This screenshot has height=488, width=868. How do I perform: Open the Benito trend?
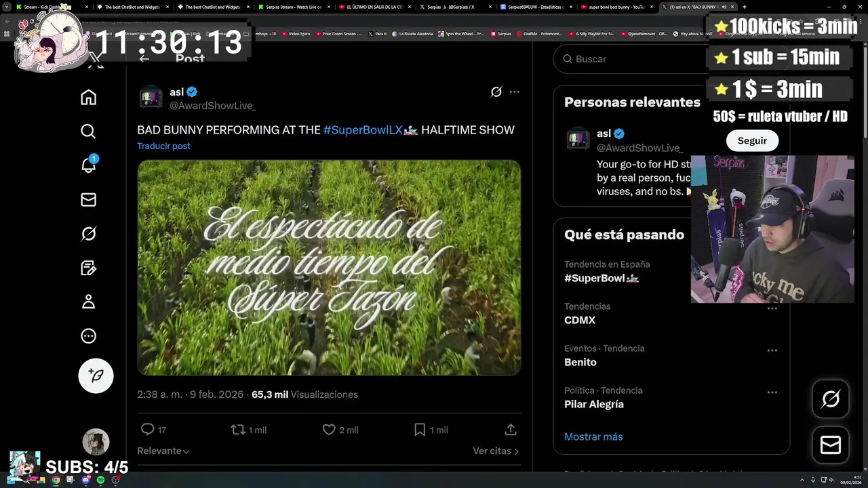(x=580, y=362)
